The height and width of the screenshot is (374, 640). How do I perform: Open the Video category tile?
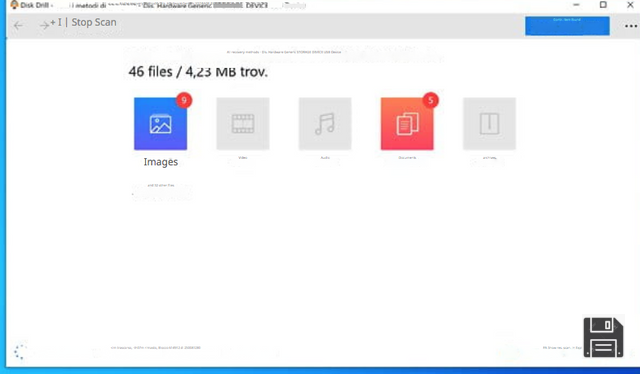coord(243,124)
